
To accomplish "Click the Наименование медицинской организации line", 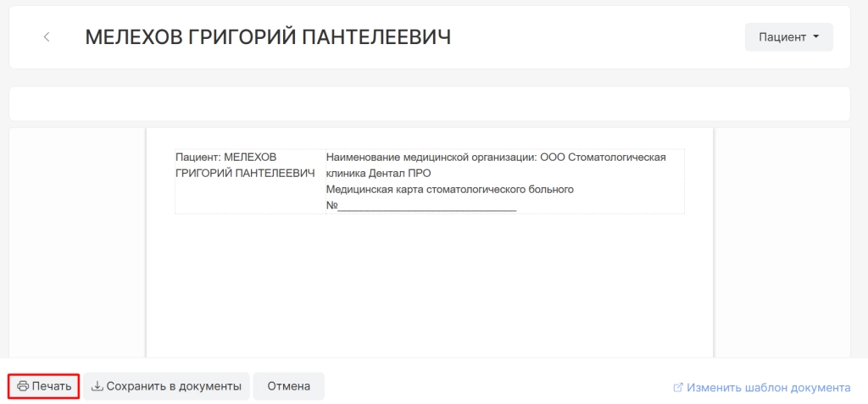I will click(x=496, y=157).
